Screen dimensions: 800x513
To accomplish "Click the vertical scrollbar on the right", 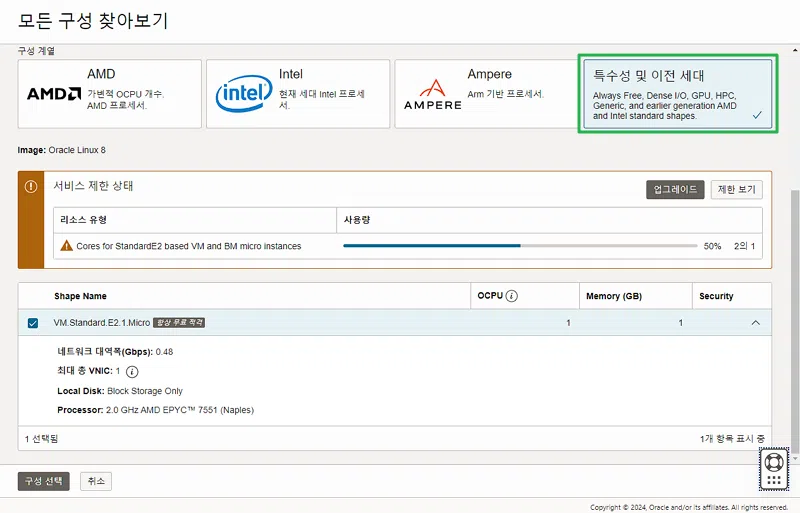I will (795, 322).
